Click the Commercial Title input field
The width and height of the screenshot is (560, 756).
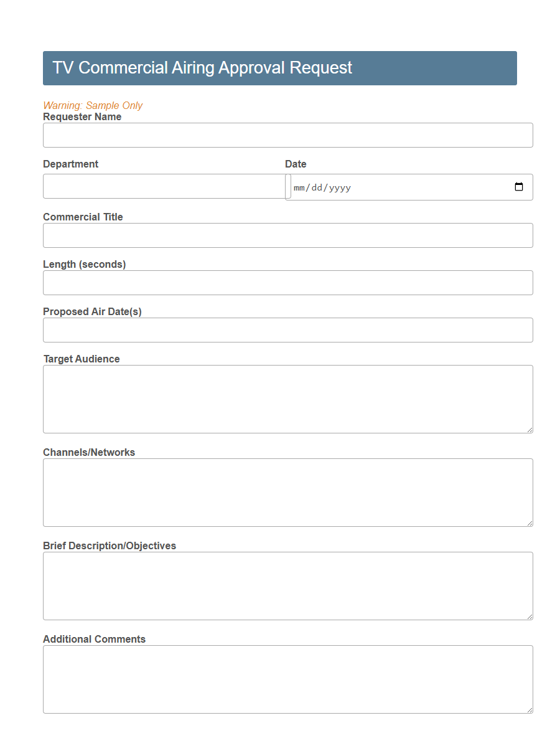tap(287, 235)
